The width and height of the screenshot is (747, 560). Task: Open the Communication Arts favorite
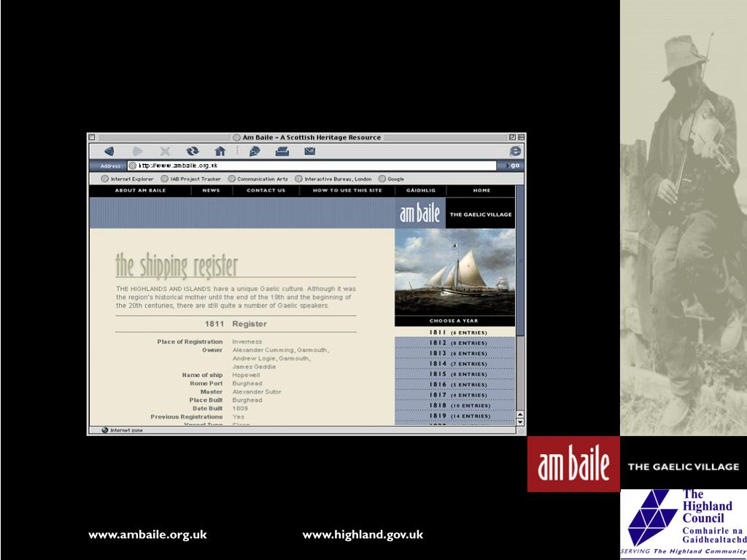click(x=258, y=179)
